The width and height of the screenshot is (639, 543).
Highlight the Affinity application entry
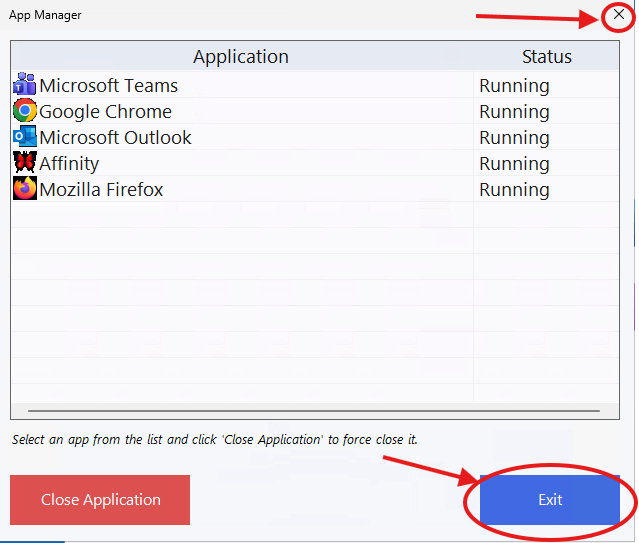pos(69,164)
